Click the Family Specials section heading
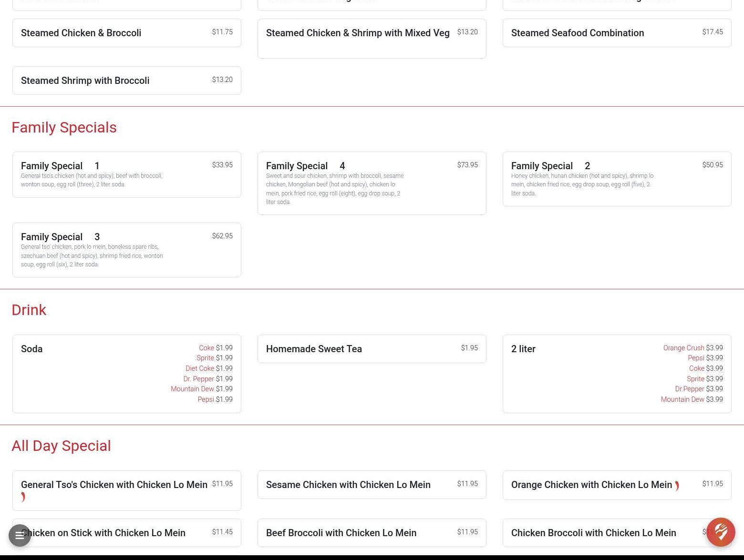The height and width of the screenshot is (560, 744). pyautogui.click(x=64, y=127)
